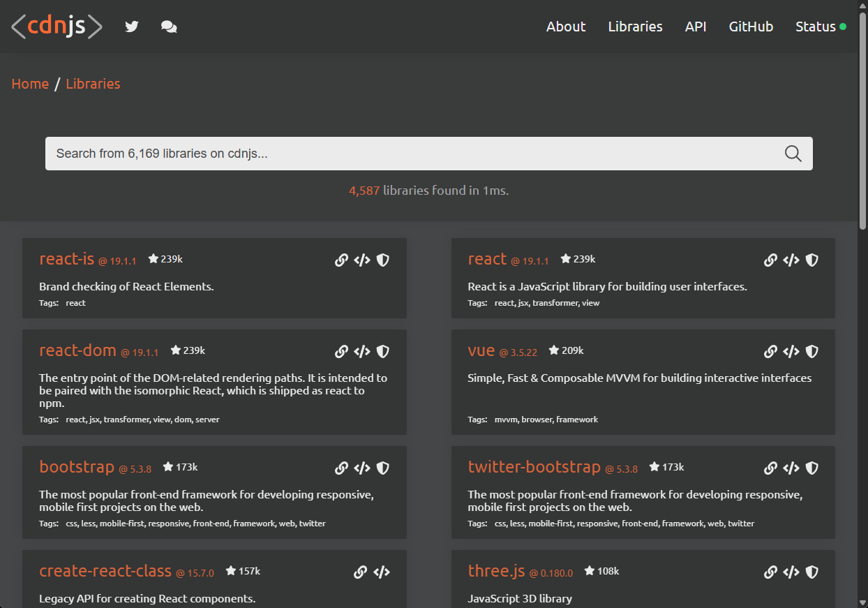Copy SRI shield icon for vue
This screenshot has width=868, height=608.
(x=811, y=352)
